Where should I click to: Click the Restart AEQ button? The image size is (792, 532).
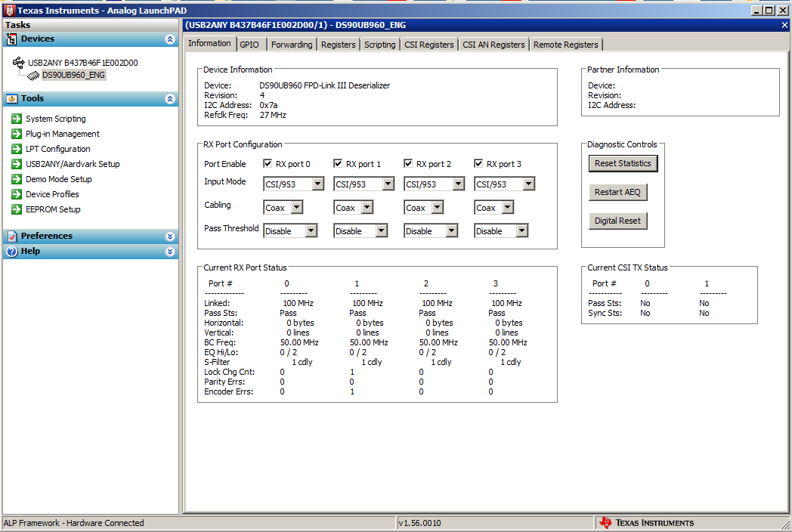pos(617,192)
